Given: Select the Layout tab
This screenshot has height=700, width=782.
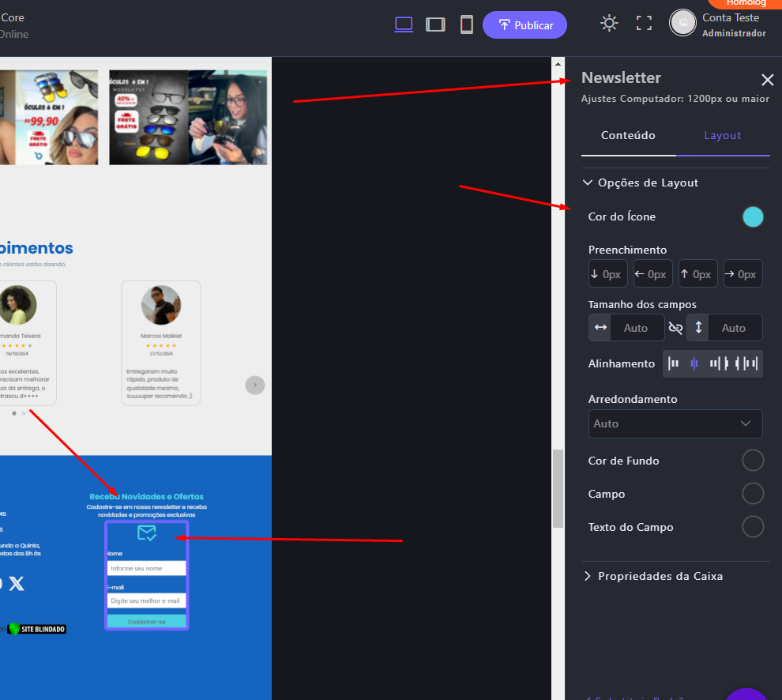Looking at the screenshot, I should [722, 135].
